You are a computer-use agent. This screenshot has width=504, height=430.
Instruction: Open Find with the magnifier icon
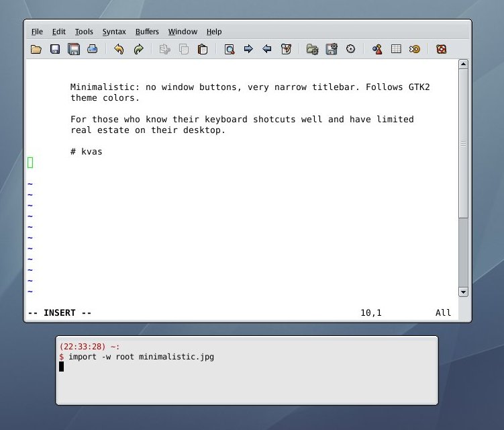[x=229, y=49]
